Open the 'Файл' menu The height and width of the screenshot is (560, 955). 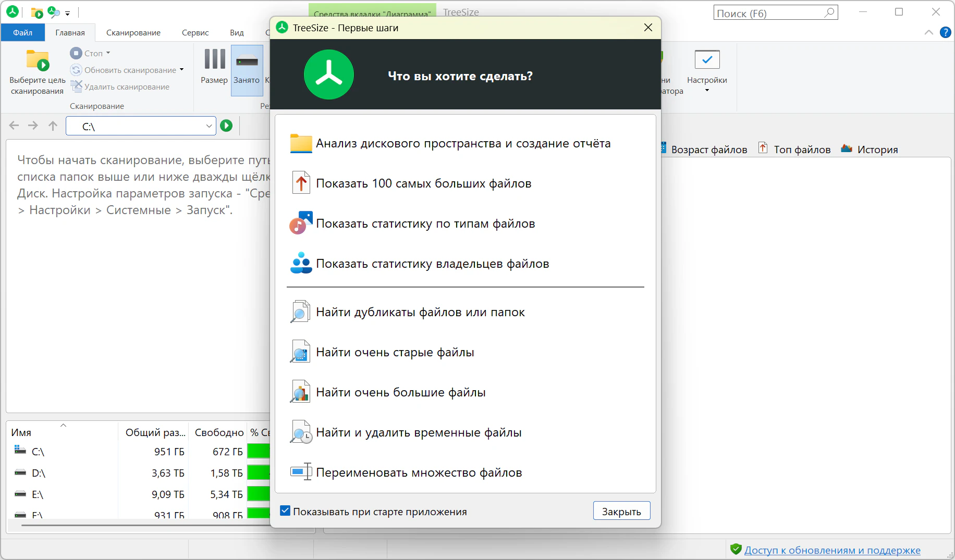(22, 32)
